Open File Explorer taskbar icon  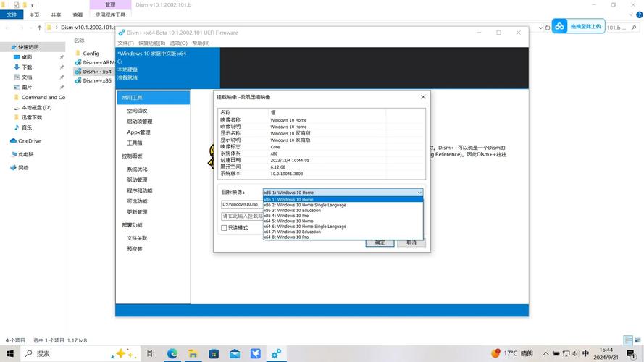[x=193, y=353]
